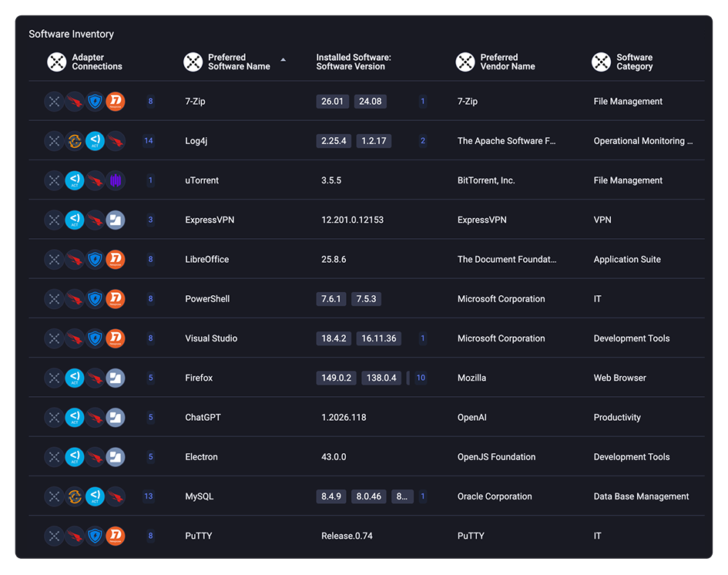Viewport: 728px width, 575px height.
Task: Click the 18.4.2 Visual Studio version tag
Action: [x=334, y=338]
